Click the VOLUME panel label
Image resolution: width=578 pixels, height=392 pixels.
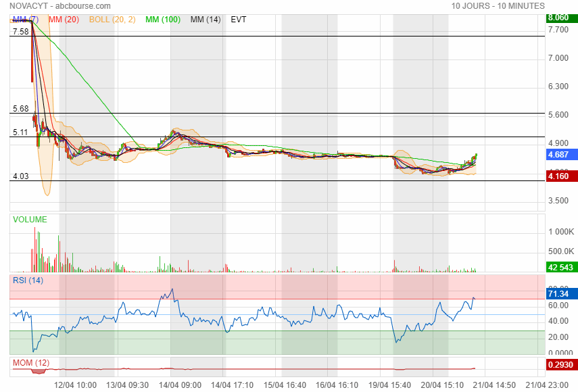tap(30, 220)
